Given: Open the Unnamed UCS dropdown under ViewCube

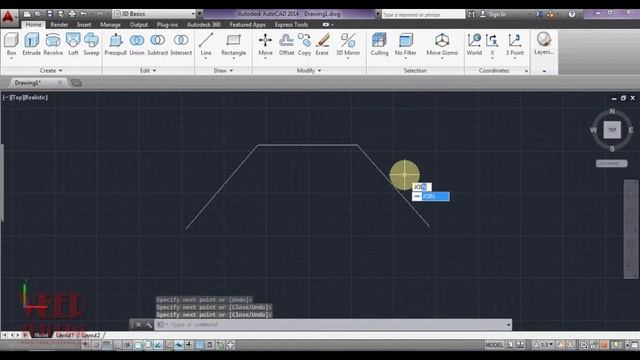Looking at the screenshot, I should (611, 163).
